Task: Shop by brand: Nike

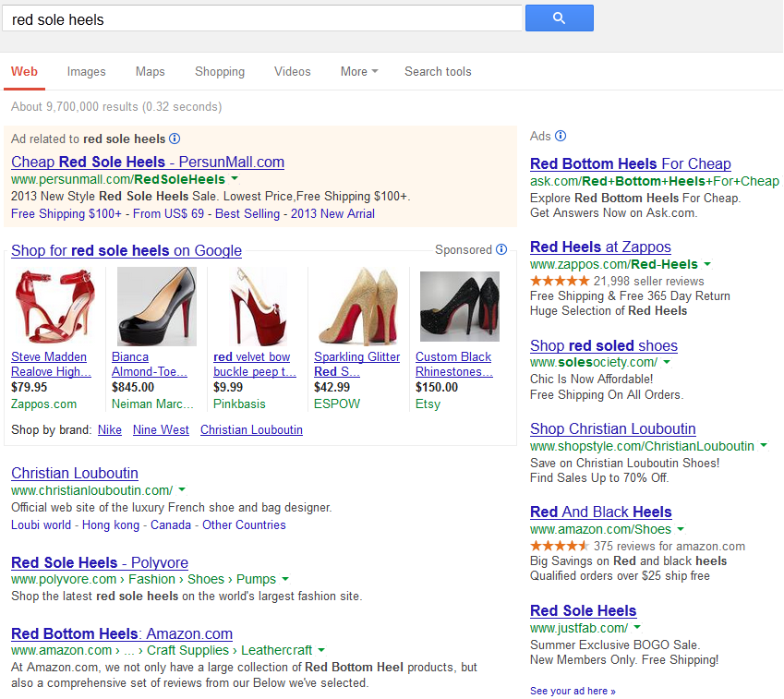Action: [x=110, y=429]
